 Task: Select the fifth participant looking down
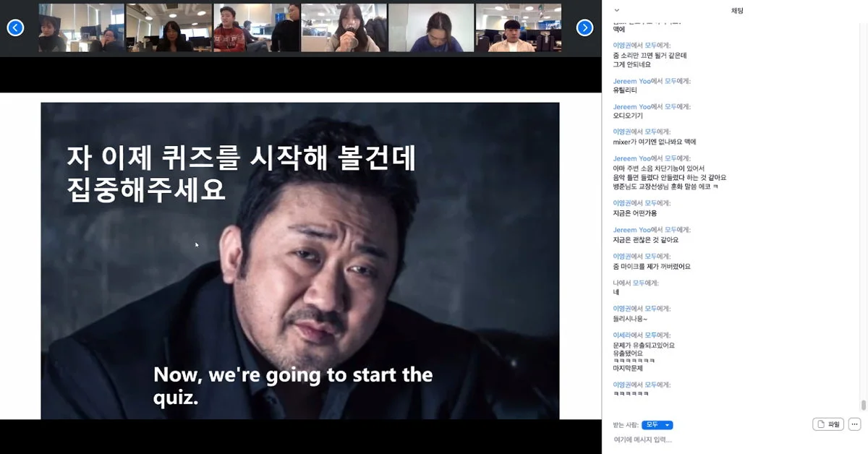(431, 27)
